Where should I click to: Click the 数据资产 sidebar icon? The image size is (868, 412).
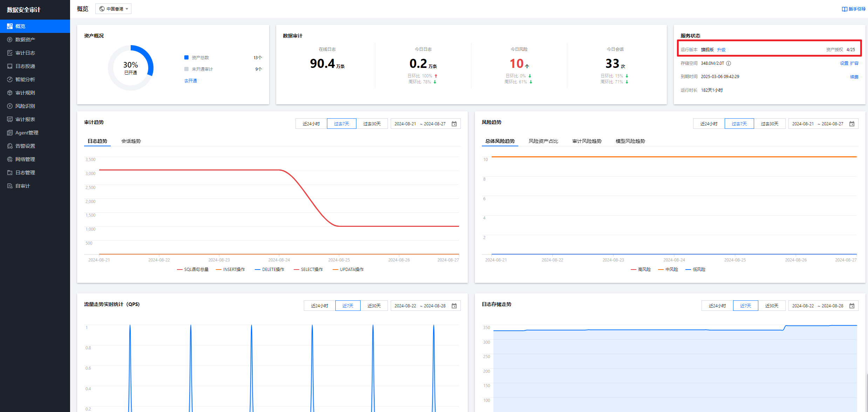pos(10,40)
